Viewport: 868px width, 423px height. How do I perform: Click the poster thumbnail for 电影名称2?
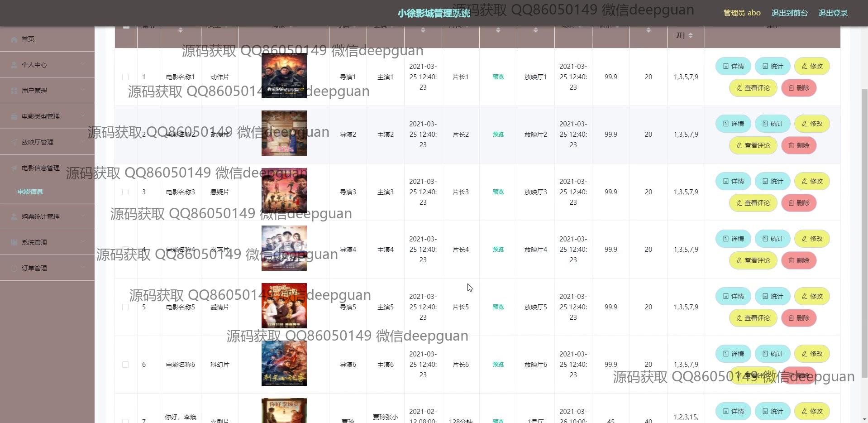[x=284, y=133]
